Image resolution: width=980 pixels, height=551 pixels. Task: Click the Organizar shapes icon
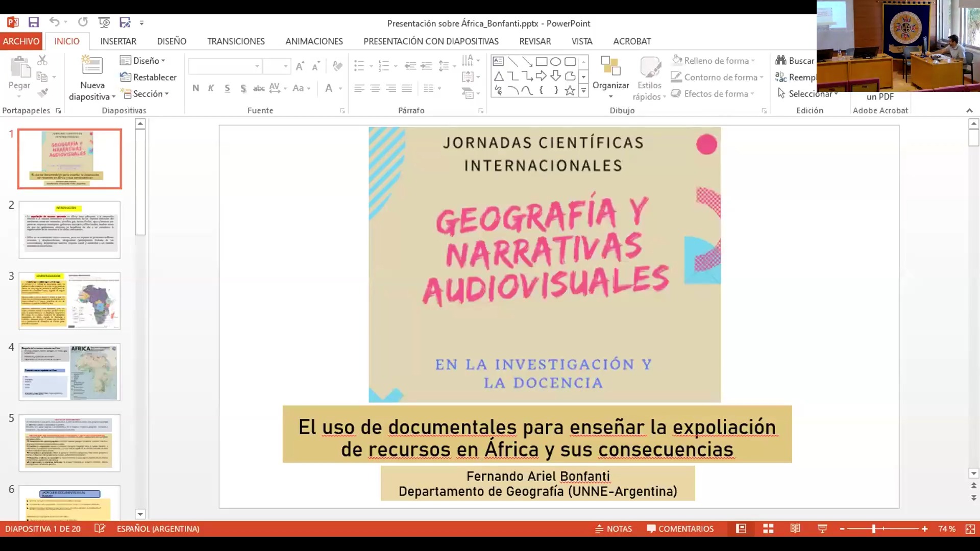[610, 67]
